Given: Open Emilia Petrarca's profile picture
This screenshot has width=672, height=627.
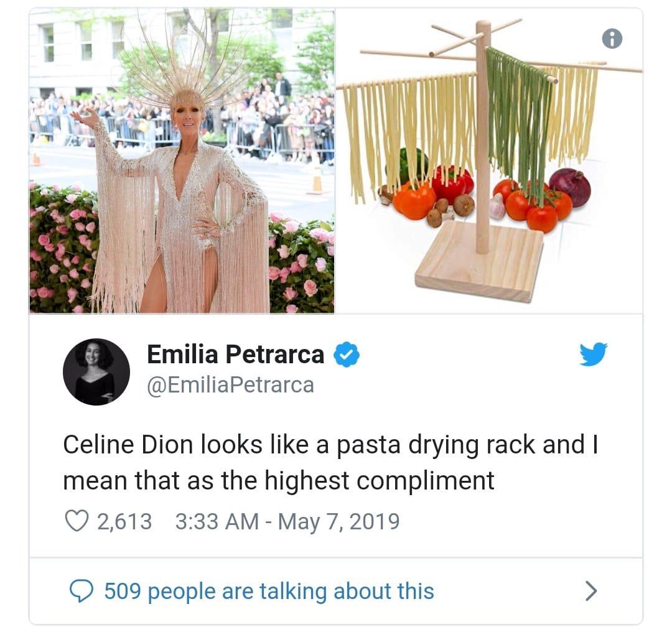Looking at the screenshot, I should pos(96,372).
